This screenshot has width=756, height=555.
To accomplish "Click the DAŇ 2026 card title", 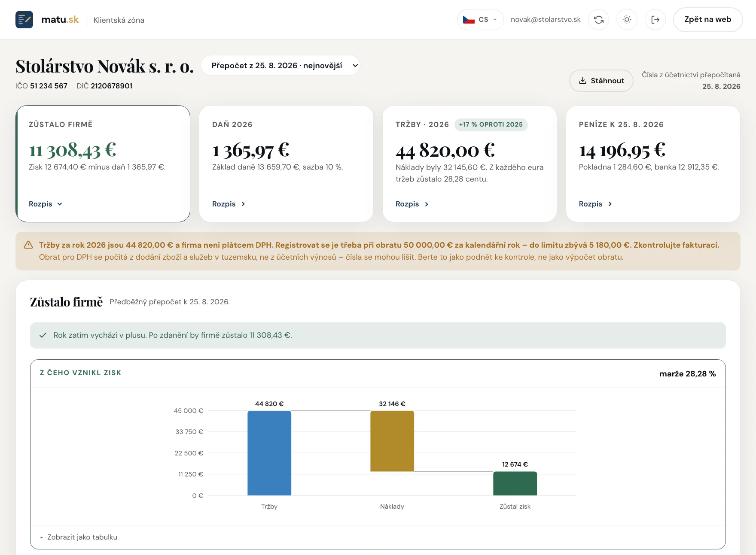I will click(232, 124).
